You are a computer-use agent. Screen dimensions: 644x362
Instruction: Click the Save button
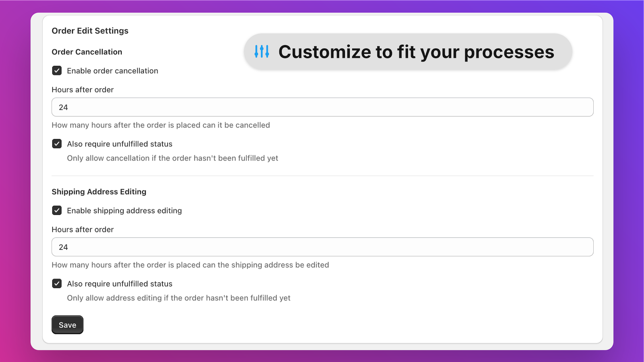67,325
